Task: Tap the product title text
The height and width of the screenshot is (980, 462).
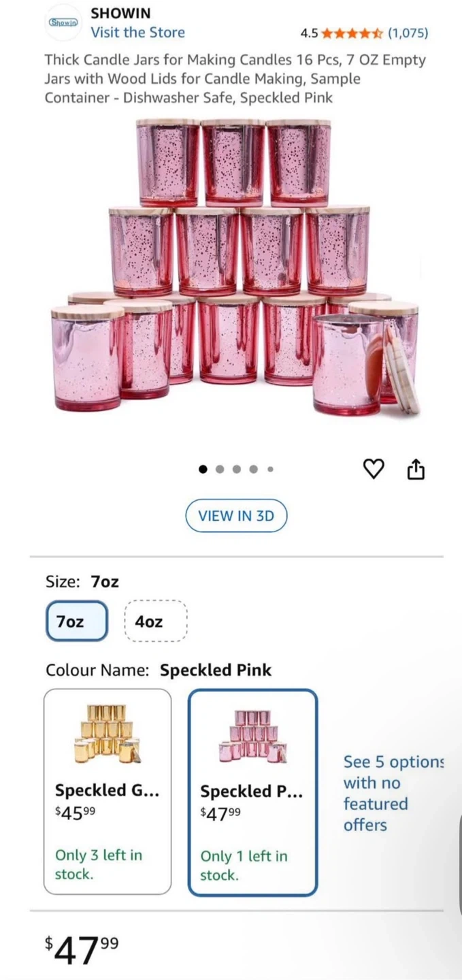Action: [x=235, y=78]
